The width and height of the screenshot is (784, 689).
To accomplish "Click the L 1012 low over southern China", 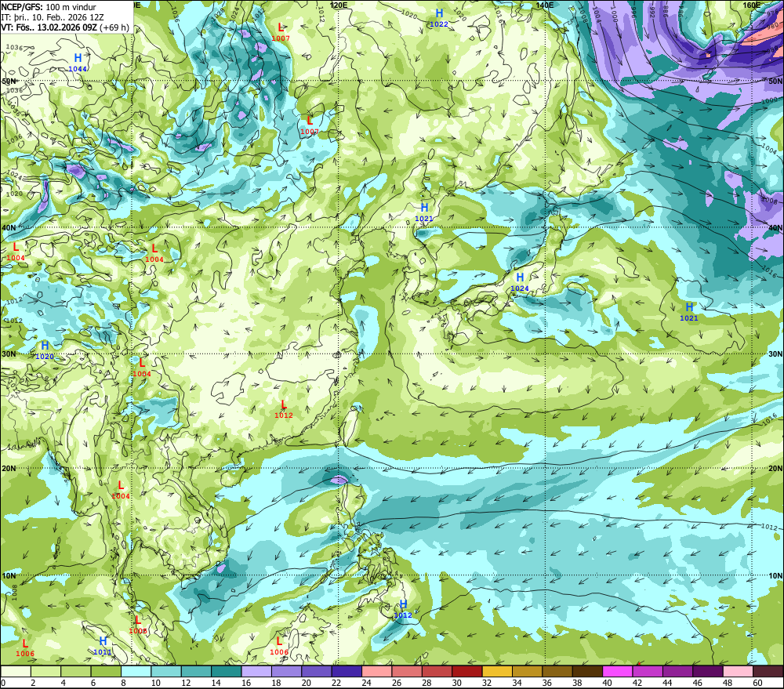I will (284, 409).
